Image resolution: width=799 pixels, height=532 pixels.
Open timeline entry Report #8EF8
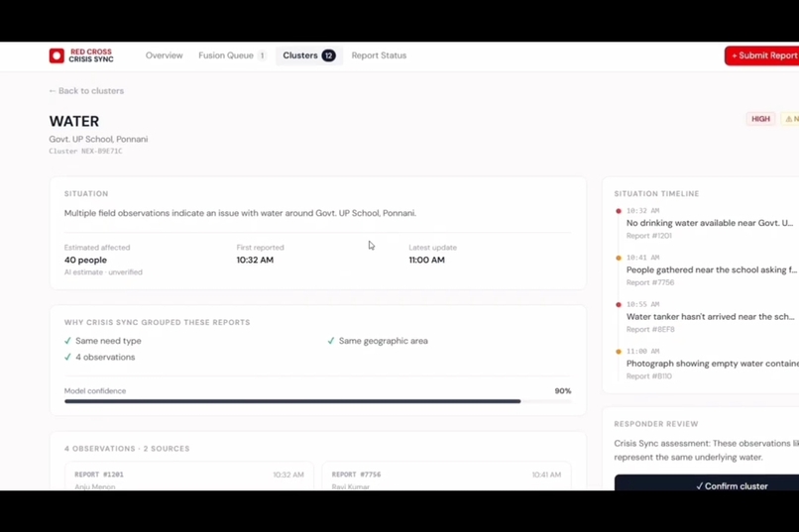[650, 329]
